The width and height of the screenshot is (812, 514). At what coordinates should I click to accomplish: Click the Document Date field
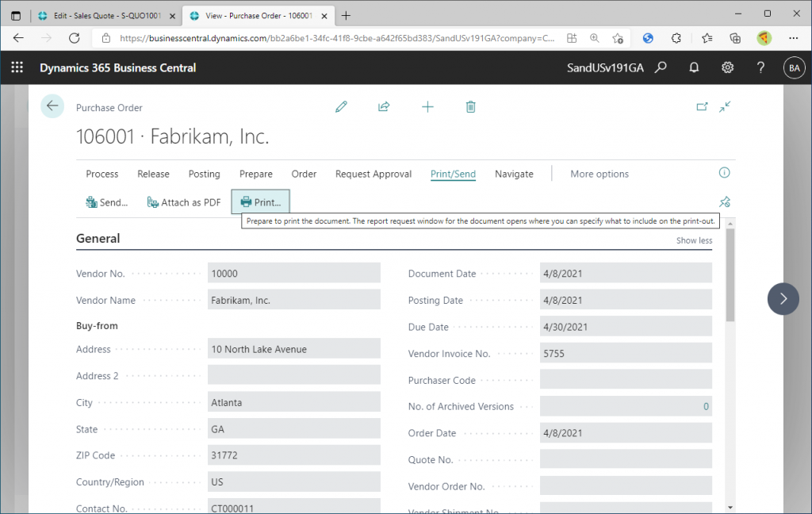point(626,274)
